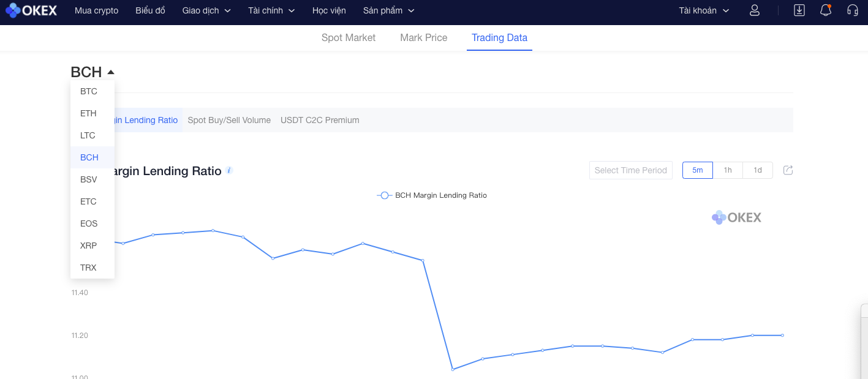
Task: Click the download app icon
Action: point(799,10)
